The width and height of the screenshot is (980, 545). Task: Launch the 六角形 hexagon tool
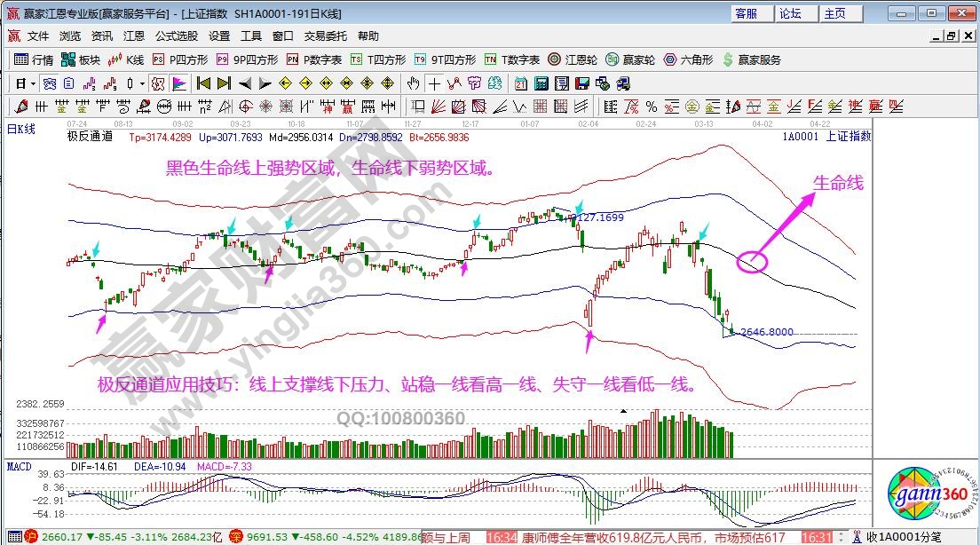687,59
